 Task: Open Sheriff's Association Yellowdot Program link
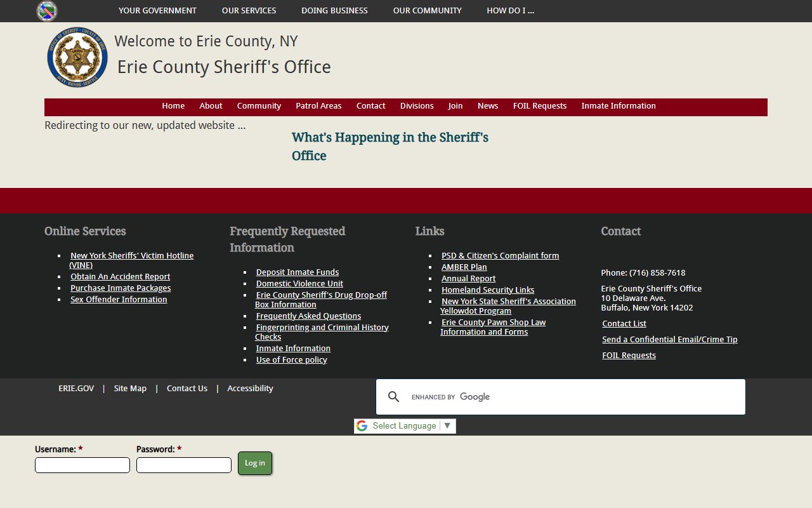tap(508, 306)
